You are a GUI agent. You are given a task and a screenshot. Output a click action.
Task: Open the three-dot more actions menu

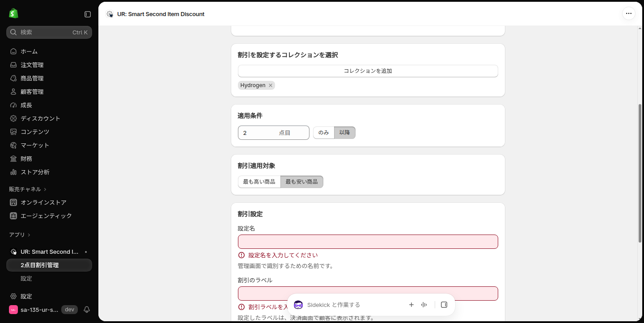pos(629,13)
